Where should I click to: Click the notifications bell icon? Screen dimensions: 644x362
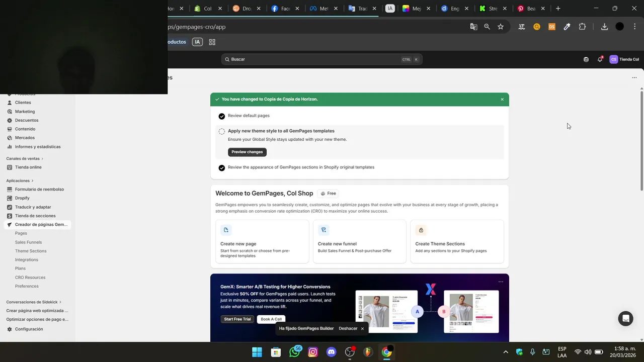coord(600,59)
